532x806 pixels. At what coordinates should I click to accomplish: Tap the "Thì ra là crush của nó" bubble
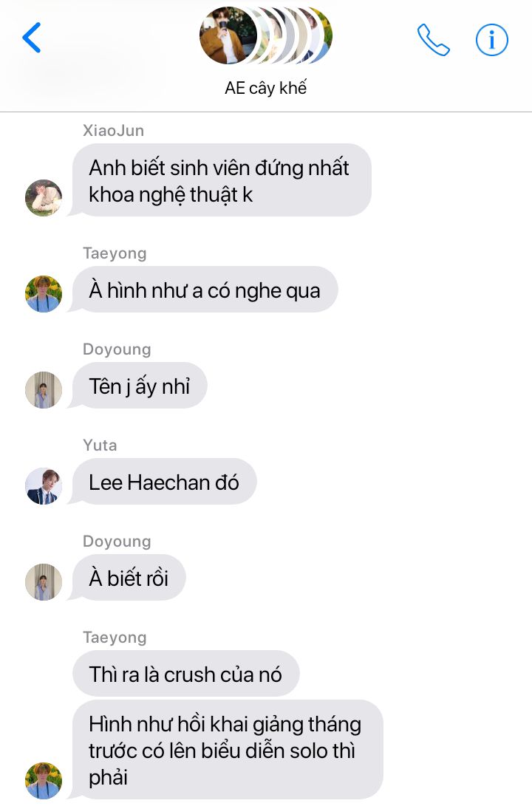185,674
